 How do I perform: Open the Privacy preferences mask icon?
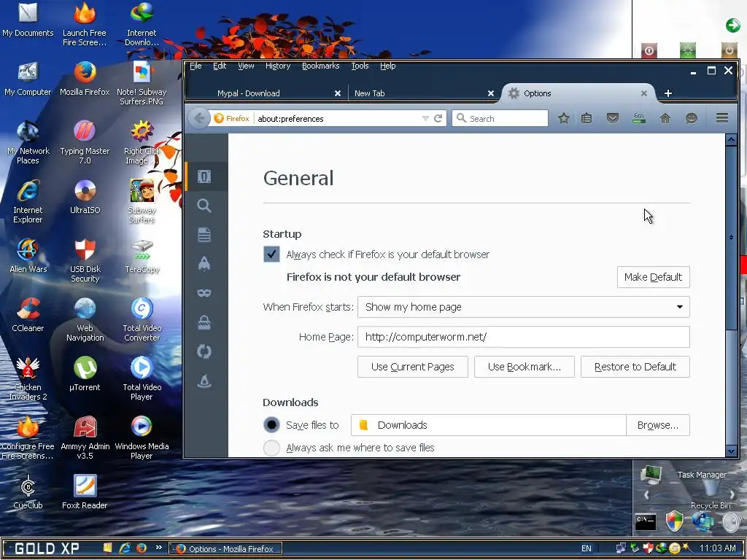pyautogui.click(x=204, y=293)
